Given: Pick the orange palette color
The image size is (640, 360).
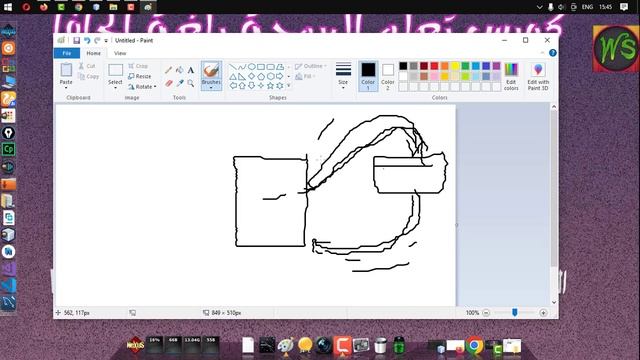Looking at the screenshot, I should click(444, 66).
